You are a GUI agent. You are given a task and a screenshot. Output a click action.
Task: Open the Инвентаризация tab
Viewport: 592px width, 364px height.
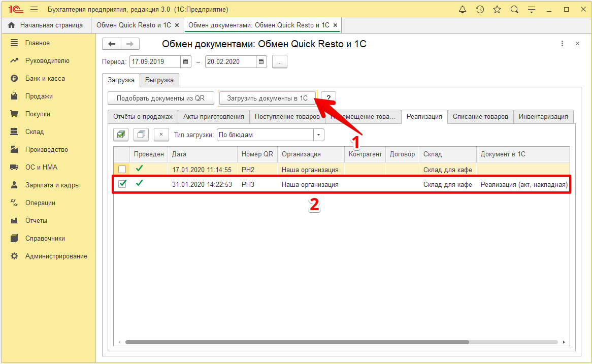click(x=543, y=117)
